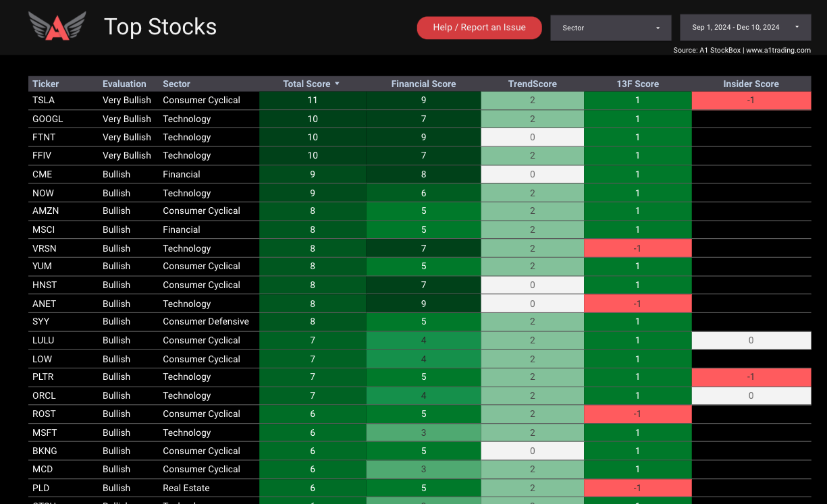Click the 13F Score column header
Viewport: 827px width, 504px height.
(x=637, y=84)
